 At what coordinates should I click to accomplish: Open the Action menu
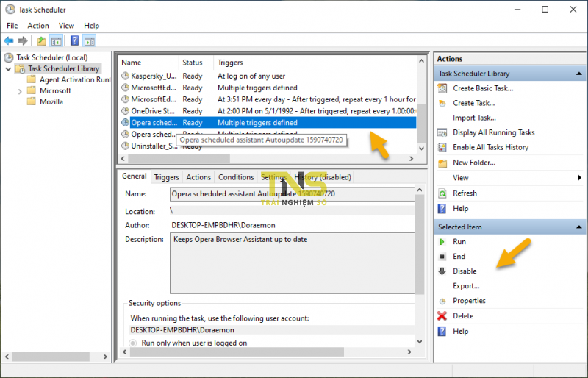coord(38,26)
